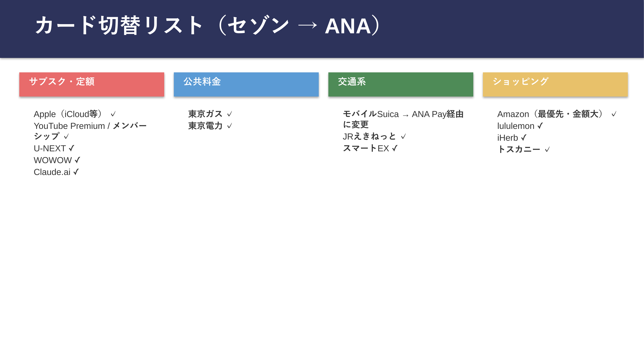The image size is (644, 362).
Task: Select the checkmark beside 東京ガス
Action: pos(229,114)
